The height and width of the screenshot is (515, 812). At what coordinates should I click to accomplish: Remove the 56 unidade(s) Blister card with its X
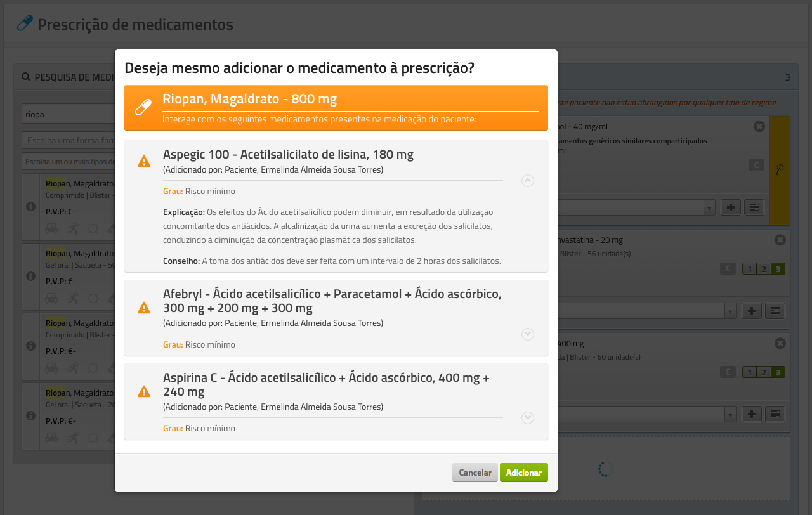780,240
